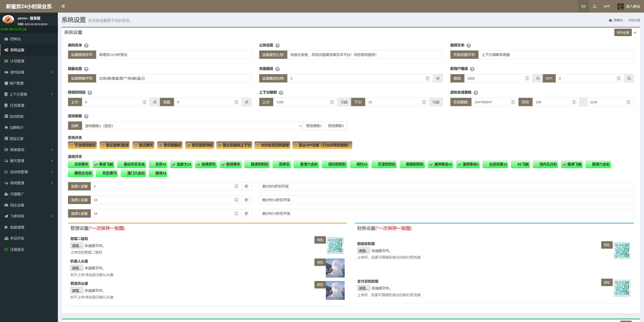Enable the 禁止聊天 checkbox
The image size is (644, 322).
pyautogui.click(x=136, y=145)
